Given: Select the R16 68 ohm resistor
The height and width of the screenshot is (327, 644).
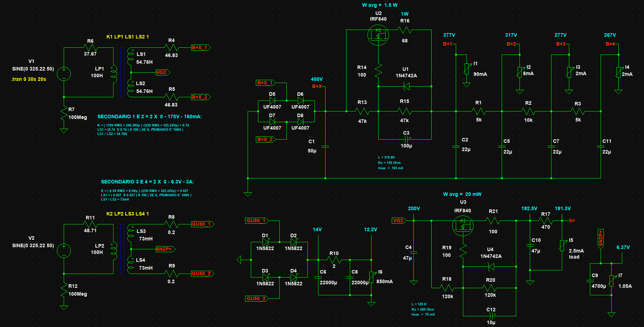Looking at the screenshot, I should 405,30.
